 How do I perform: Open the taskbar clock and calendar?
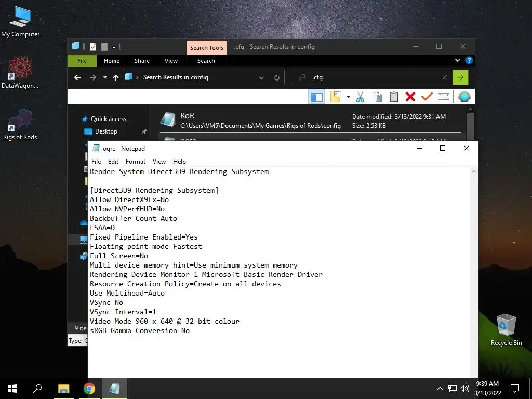point(487,389)
